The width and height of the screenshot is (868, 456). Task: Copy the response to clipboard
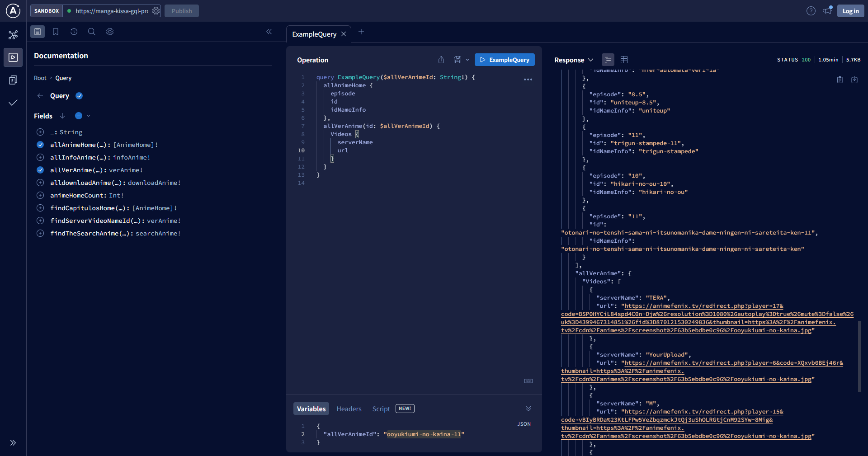840,80
